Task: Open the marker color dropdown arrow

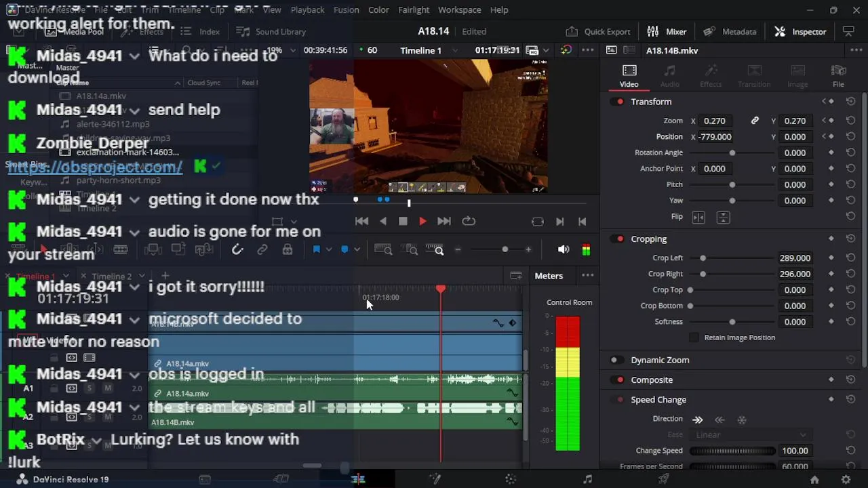Action: point(357,250)
